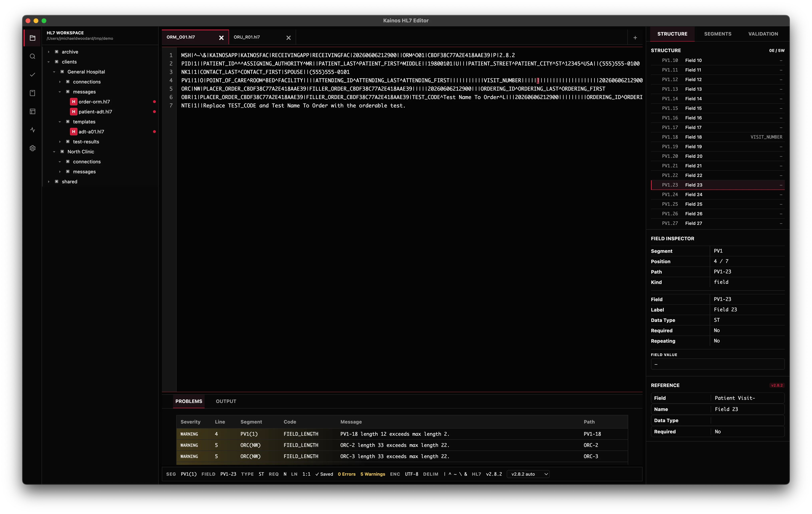
Task: Expand the shared folder
Action: coord(49,181)
